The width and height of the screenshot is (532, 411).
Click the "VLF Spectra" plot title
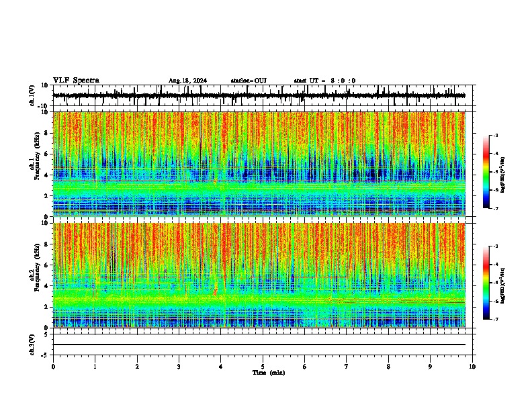76,81
